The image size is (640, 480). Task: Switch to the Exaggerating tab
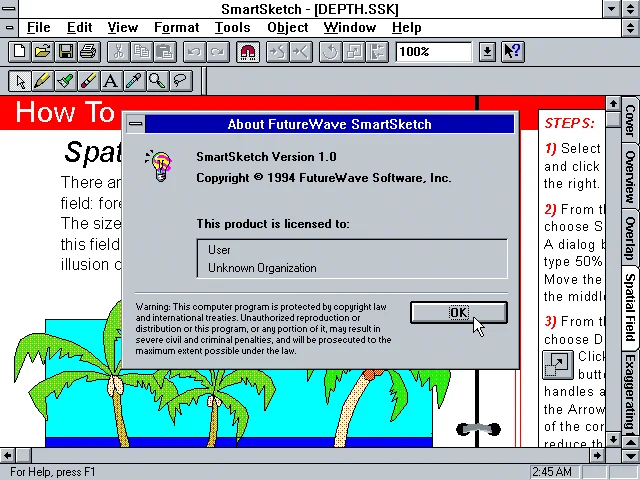tap(630, 391)
